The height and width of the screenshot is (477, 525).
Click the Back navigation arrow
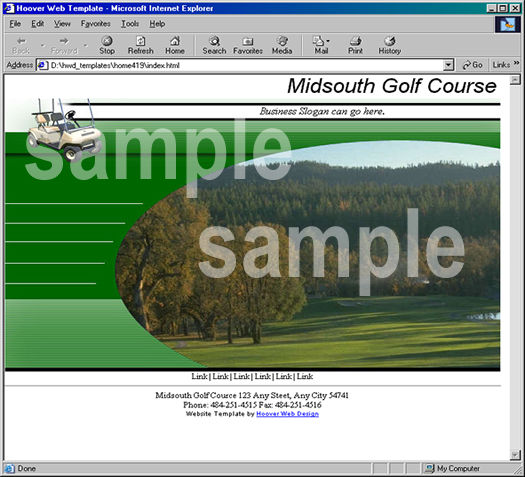coord(21,41)
